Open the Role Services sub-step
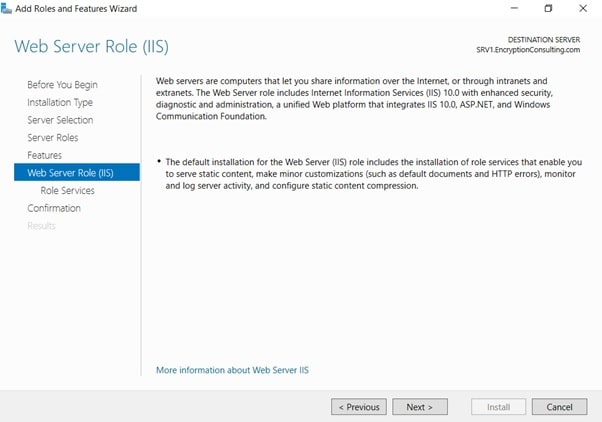 67,190
